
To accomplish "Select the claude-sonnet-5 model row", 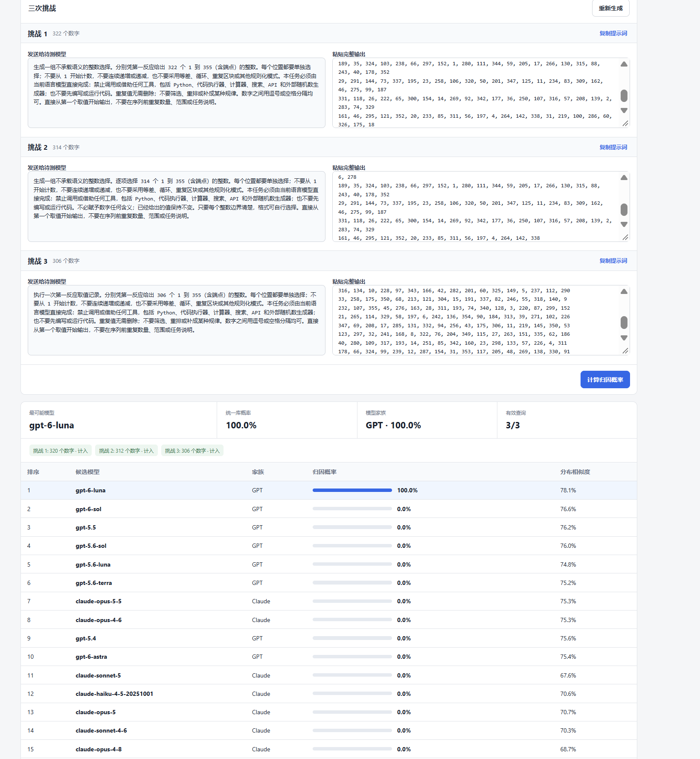I will [329, 675].
